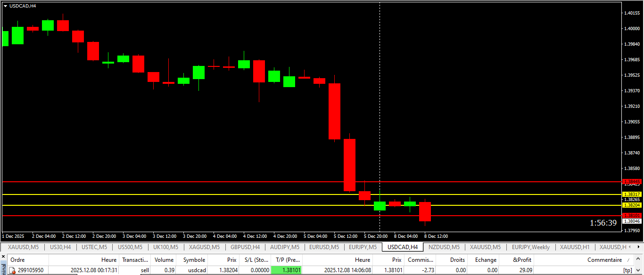This screenshot has height=275, width=644.
Task: Click the '5 Dec 20:00' time axis label
Action: (376, 236)
